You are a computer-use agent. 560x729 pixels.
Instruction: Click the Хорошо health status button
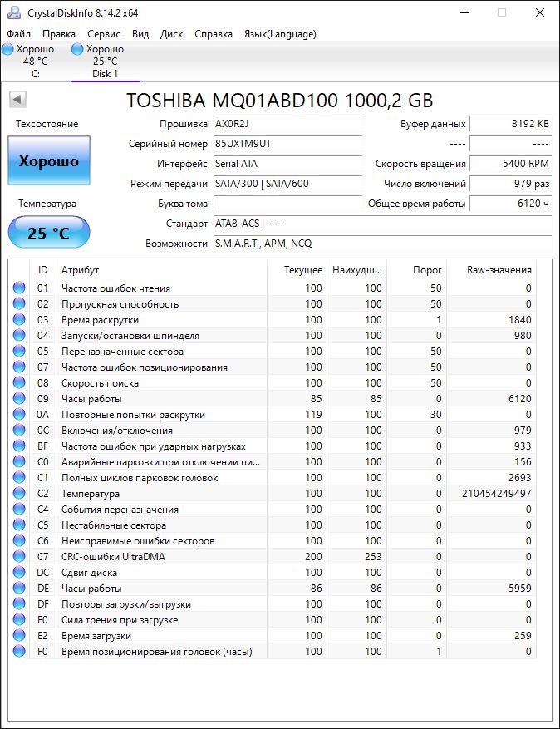(49, 161)
